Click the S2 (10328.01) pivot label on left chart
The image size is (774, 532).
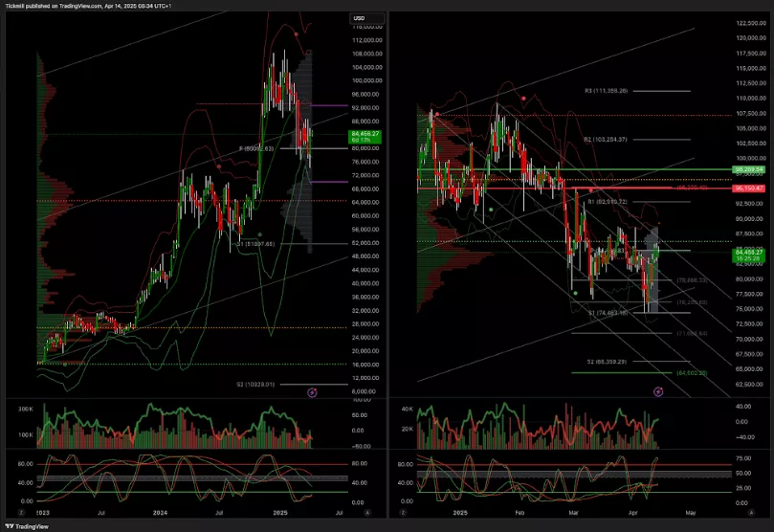pos(255,384)
